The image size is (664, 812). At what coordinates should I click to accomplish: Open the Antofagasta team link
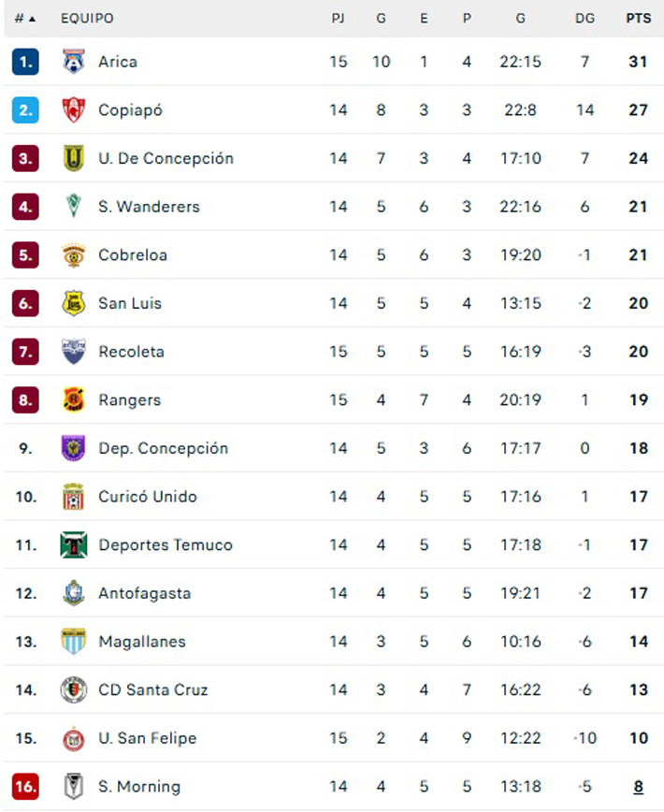coord(144,593)
